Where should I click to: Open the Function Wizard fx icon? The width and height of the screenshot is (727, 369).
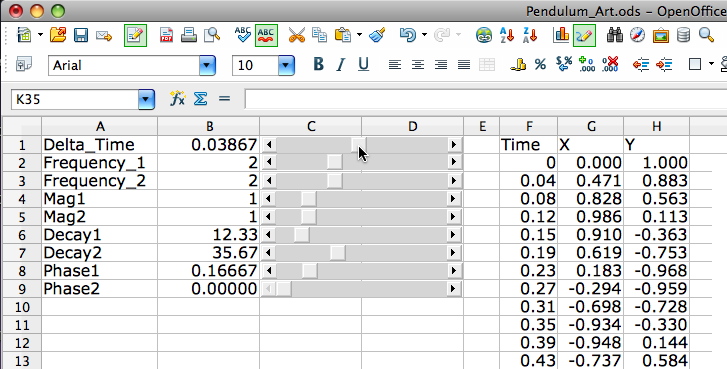[177, 98]
